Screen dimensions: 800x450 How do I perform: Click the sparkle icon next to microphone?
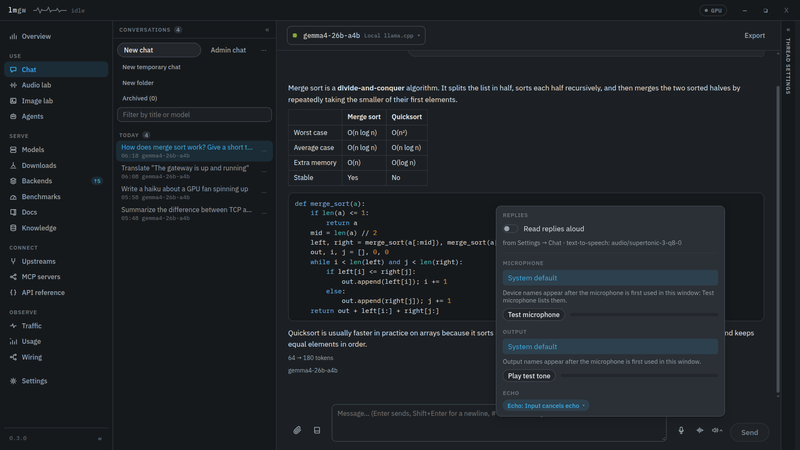click(x=699, y=430)
